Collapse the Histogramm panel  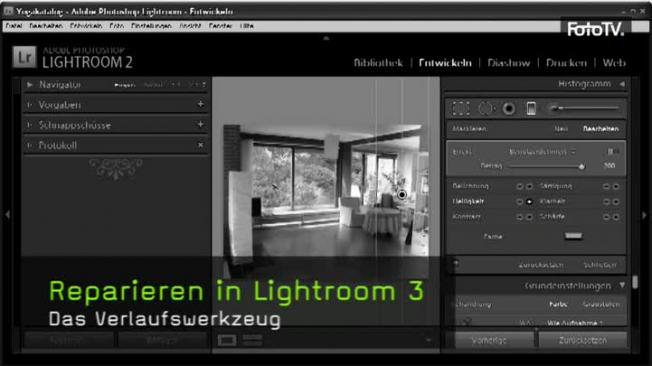(x=622, y=84)
